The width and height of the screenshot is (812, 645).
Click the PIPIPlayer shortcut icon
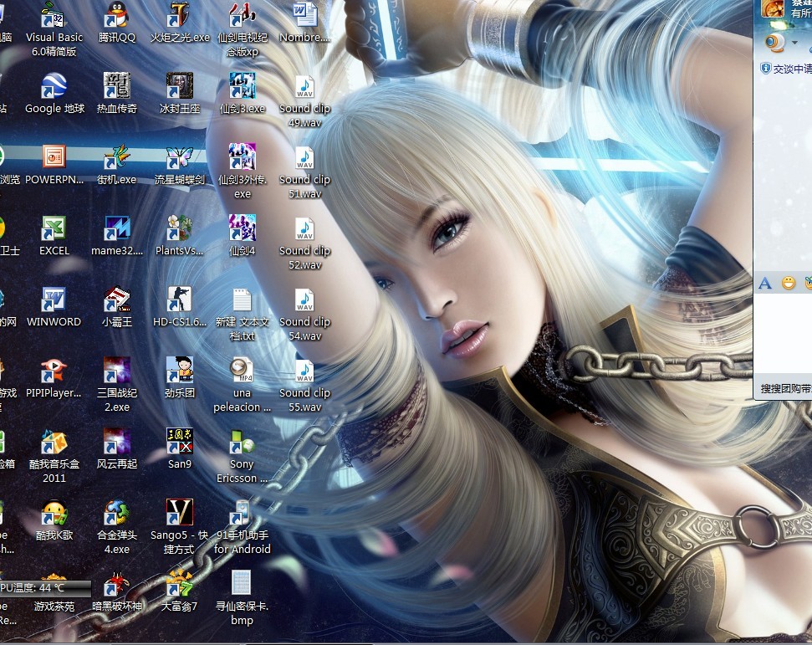point(54,371)
